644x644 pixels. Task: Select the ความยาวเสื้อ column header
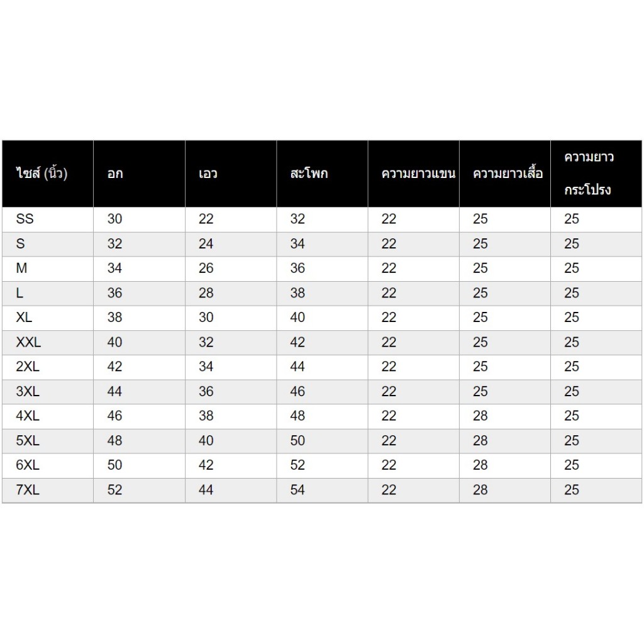coord(508,174)
